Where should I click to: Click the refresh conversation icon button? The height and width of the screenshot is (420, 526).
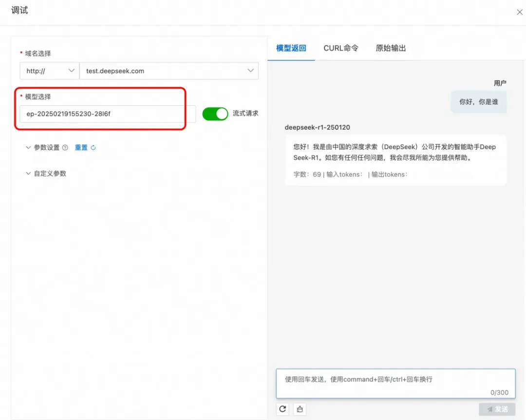tap(282, 409)
